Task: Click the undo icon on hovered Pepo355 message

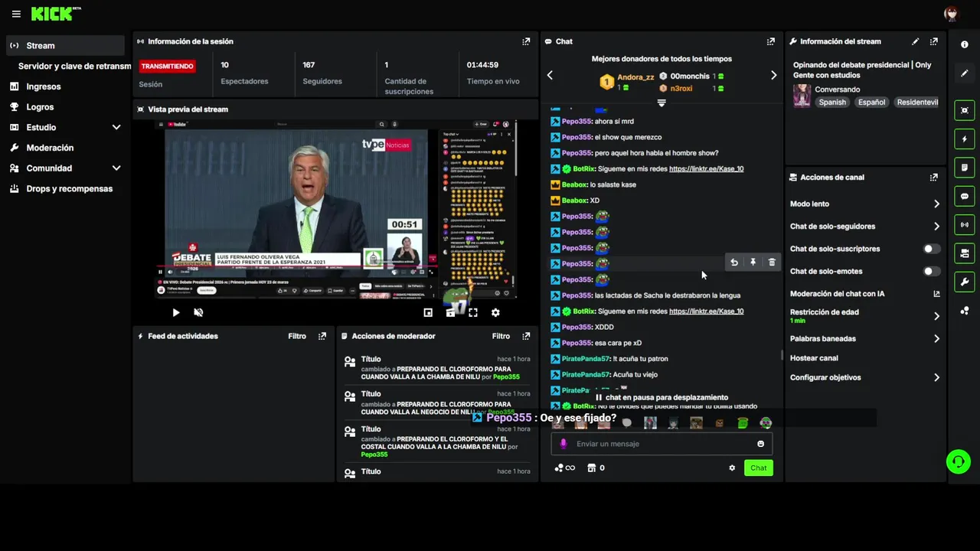Action: tap(734, 262)
